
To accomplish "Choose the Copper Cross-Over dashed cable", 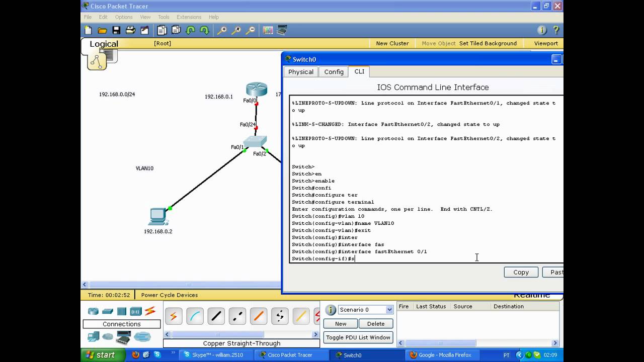I will point(237,316).
